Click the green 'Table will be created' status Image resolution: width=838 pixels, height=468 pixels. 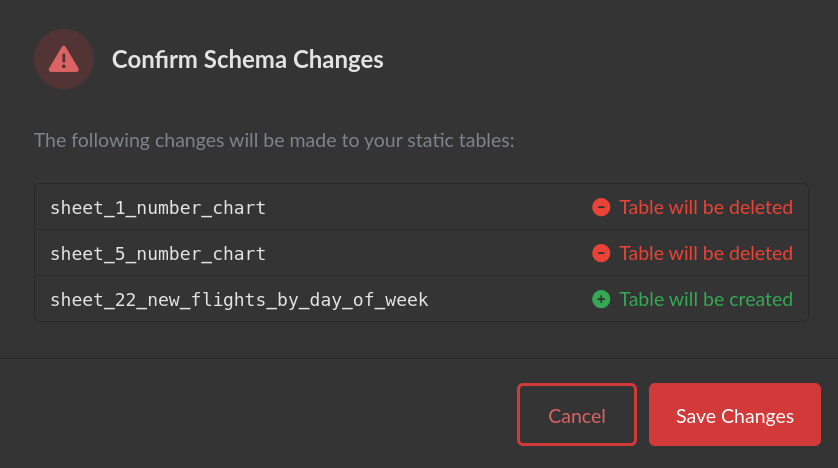(x=706, y=299)
